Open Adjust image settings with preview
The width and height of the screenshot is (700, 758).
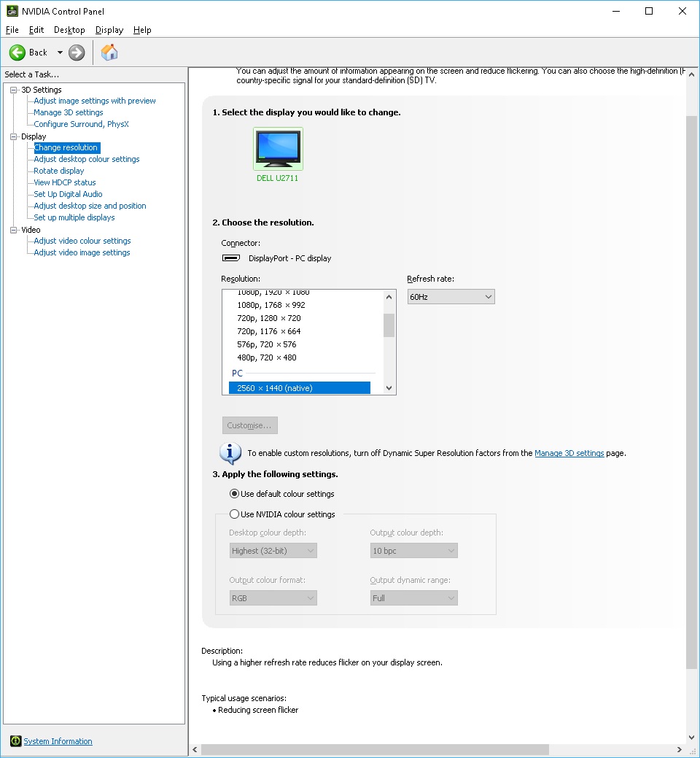[95, 101]
